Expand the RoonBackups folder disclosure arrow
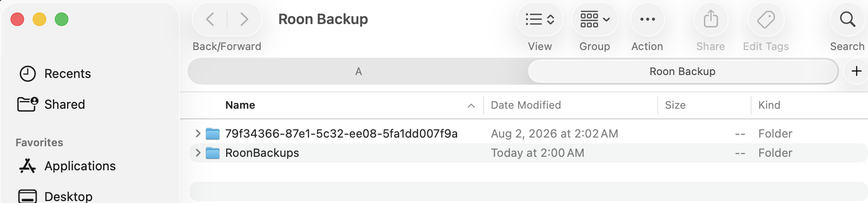Viewport: 868px width, 203px height. (198, 152)
